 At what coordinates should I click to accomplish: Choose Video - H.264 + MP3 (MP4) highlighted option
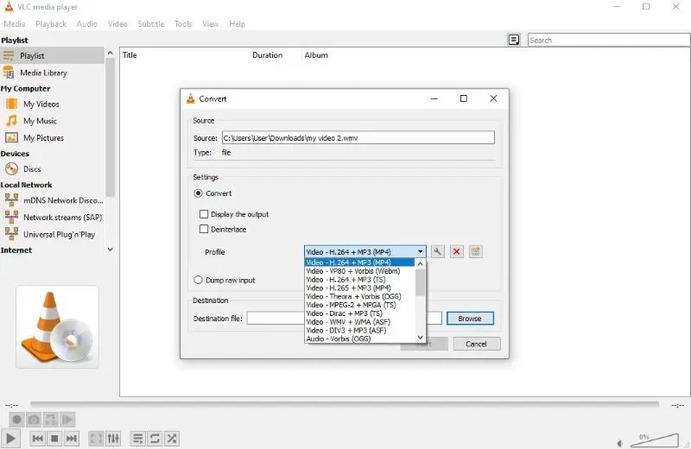point(359,263)
